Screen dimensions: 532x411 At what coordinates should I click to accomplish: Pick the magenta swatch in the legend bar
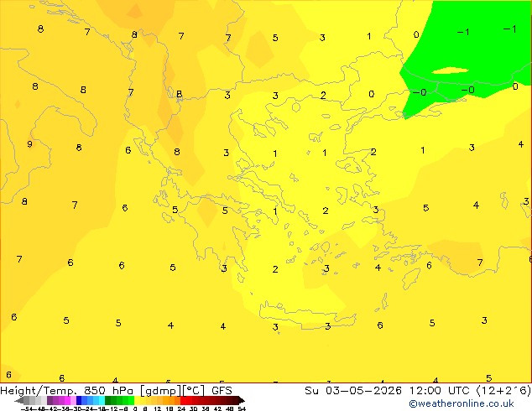[x=67, y=400]
